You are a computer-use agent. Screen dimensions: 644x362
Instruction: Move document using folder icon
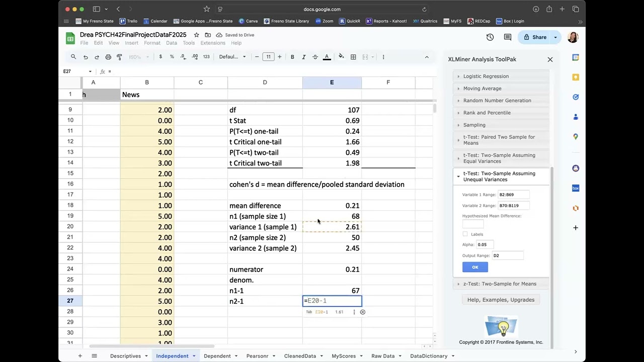[208, 35]
